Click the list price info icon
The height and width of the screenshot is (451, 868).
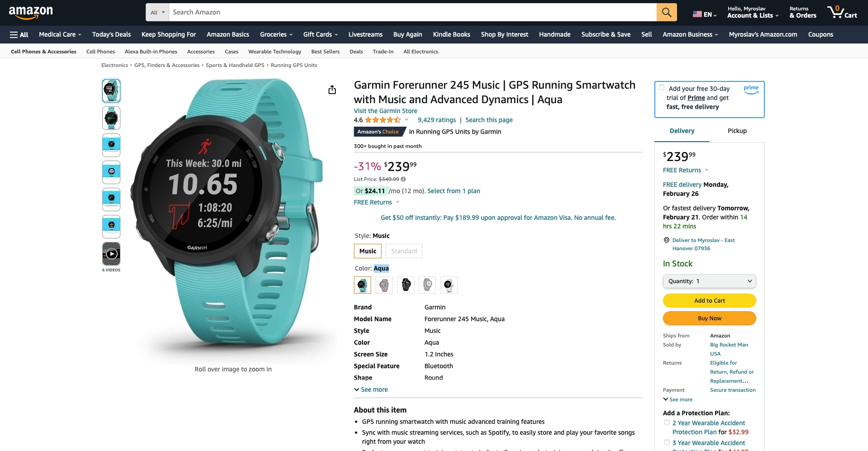click(x=403, y=179)
